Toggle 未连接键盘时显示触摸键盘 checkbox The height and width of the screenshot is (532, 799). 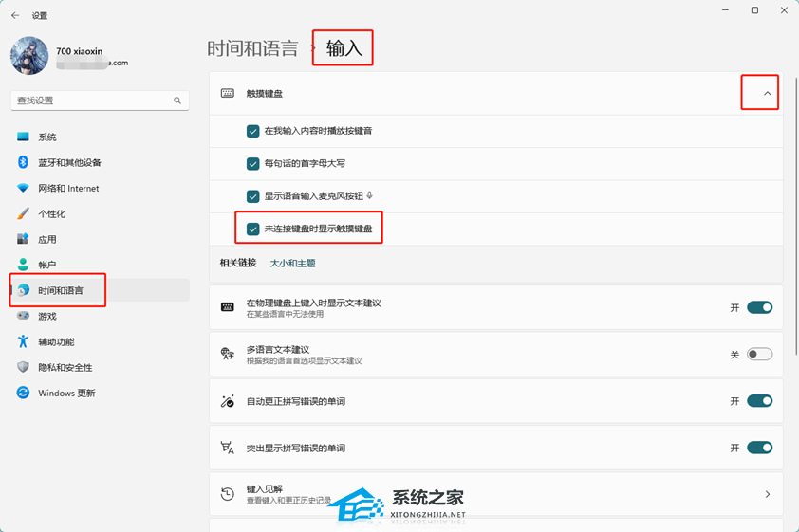pos(252,229)
